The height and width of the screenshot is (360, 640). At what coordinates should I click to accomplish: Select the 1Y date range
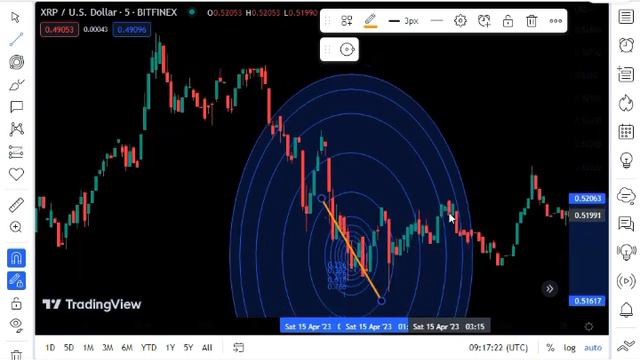click(170, 348)
